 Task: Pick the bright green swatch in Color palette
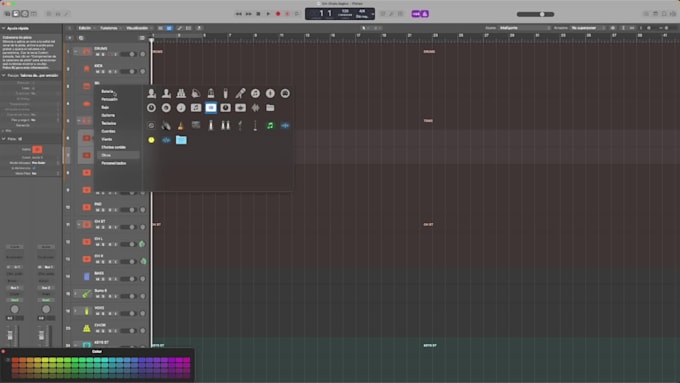(75, 360)
